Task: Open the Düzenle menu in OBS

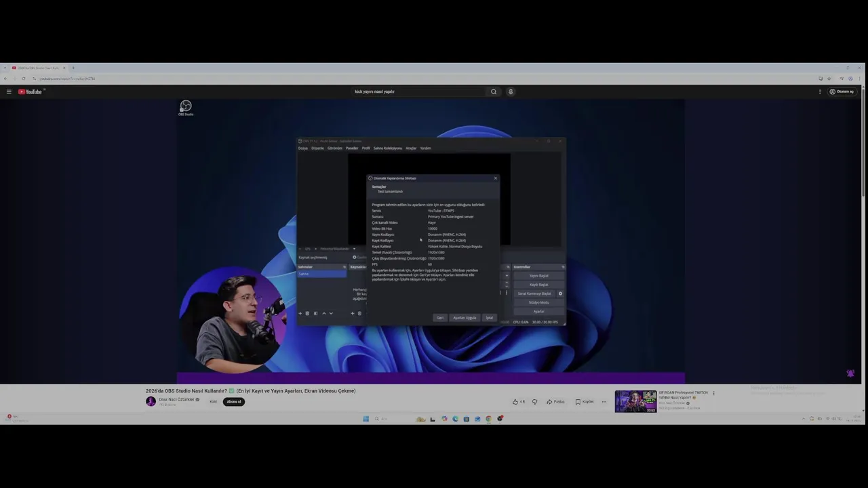Action: pos(317,148)
